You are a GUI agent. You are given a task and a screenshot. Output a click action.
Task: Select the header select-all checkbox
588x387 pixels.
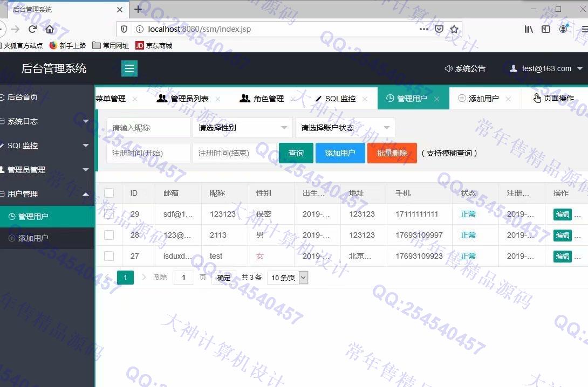(x=109, y=193)
